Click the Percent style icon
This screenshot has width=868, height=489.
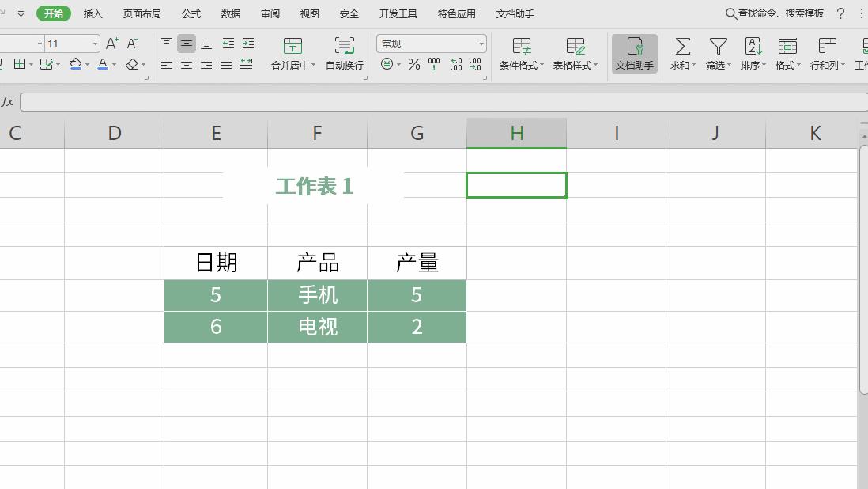pyautogui.click(x=413, y=65)
